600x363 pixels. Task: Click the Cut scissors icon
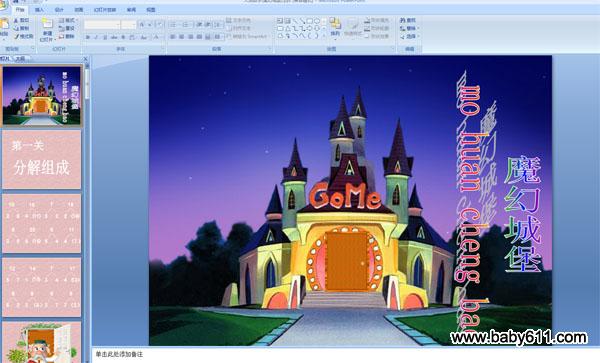21,20
